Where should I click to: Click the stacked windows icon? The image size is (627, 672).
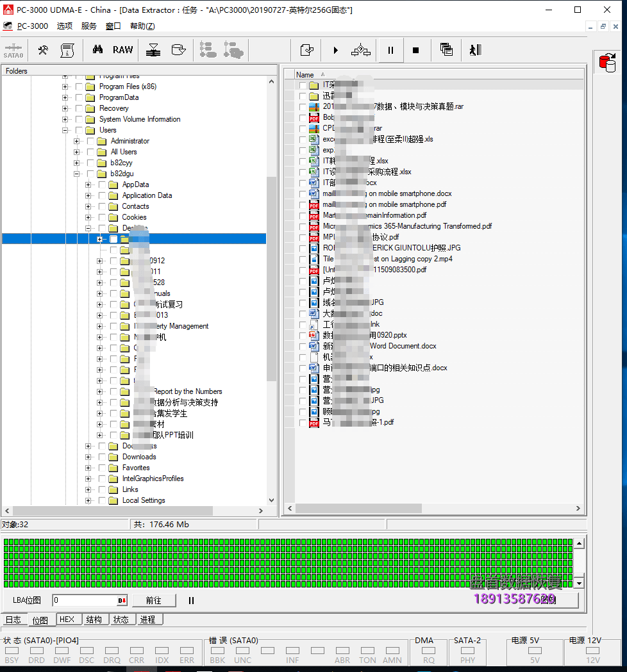(x=446, y=50)
